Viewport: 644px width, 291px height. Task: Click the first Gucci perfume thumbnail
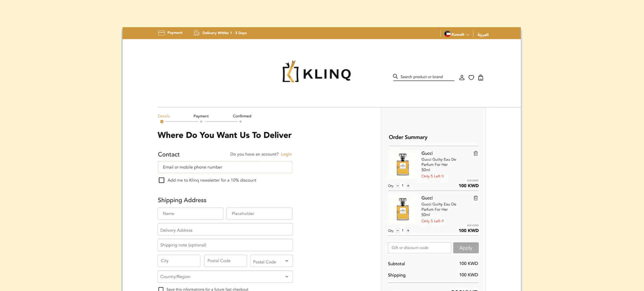pyautogui.click(x=403, y=164)
